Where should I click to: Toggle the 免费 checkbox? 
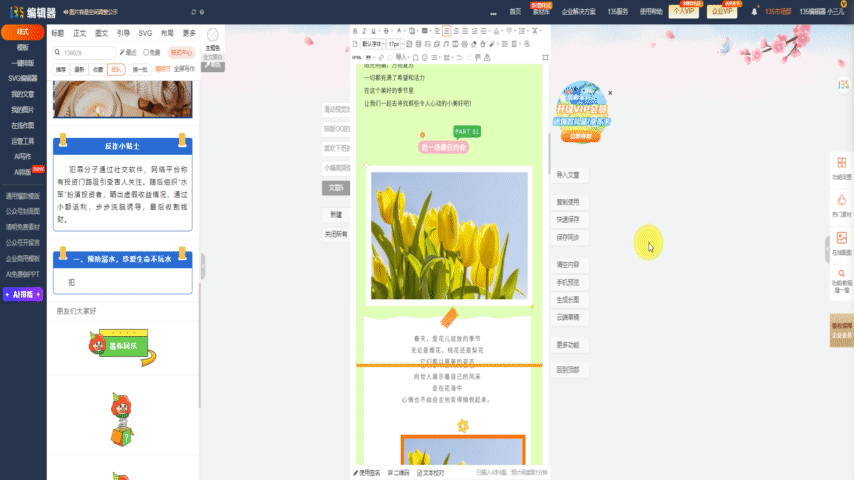[146, 52]
